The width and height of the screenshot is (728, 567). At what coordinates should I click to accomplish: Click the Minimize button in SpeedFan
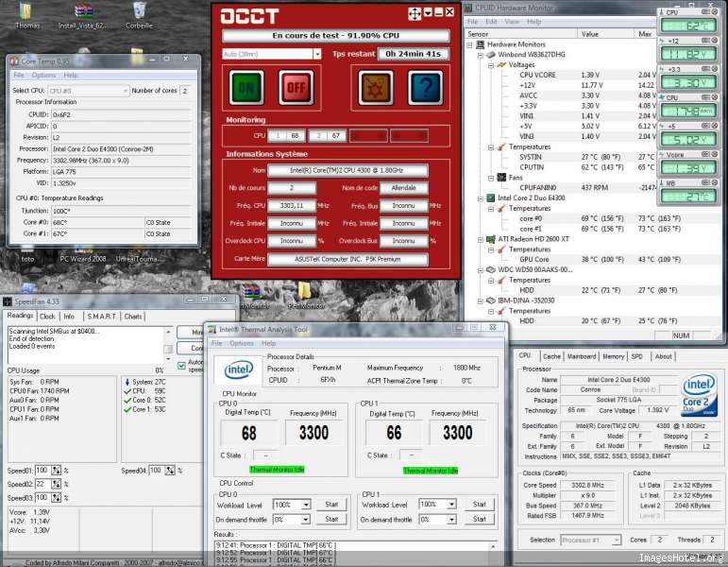point(191,333)
